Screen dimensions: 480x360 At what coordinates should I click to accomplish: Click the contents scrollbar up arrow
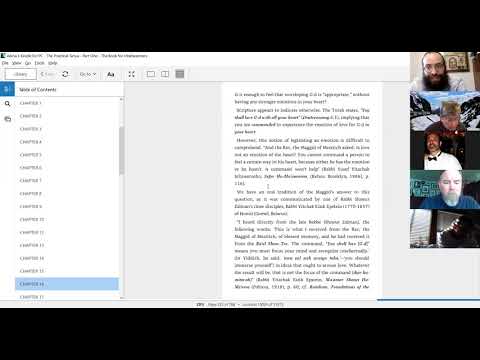(x=121, y=99)
